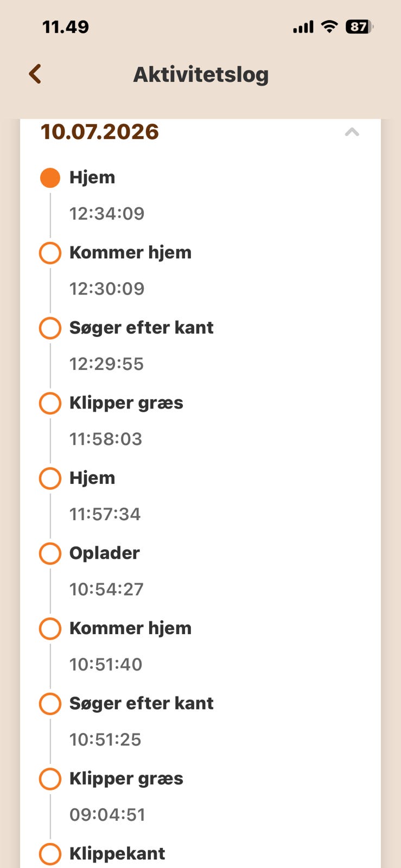Collapse the 10.07.2026 log section
This screenshot has width=401, height=868.
[x=352, y=132]
